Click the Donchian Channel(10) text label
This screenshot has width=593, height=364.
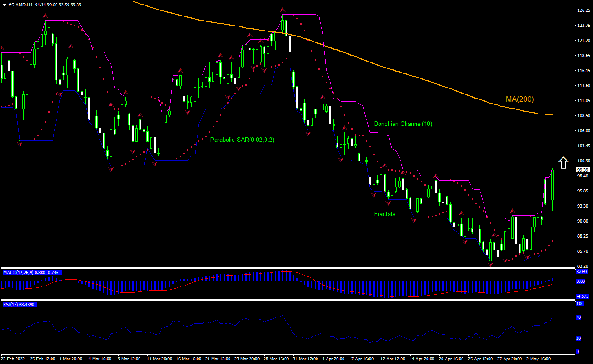pos(403,123)
